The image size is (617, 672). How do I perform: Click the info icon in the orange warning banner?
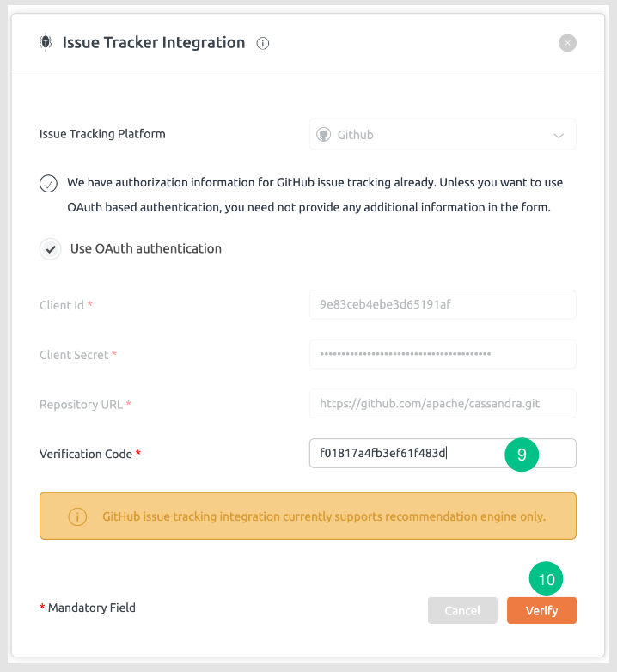77,516
